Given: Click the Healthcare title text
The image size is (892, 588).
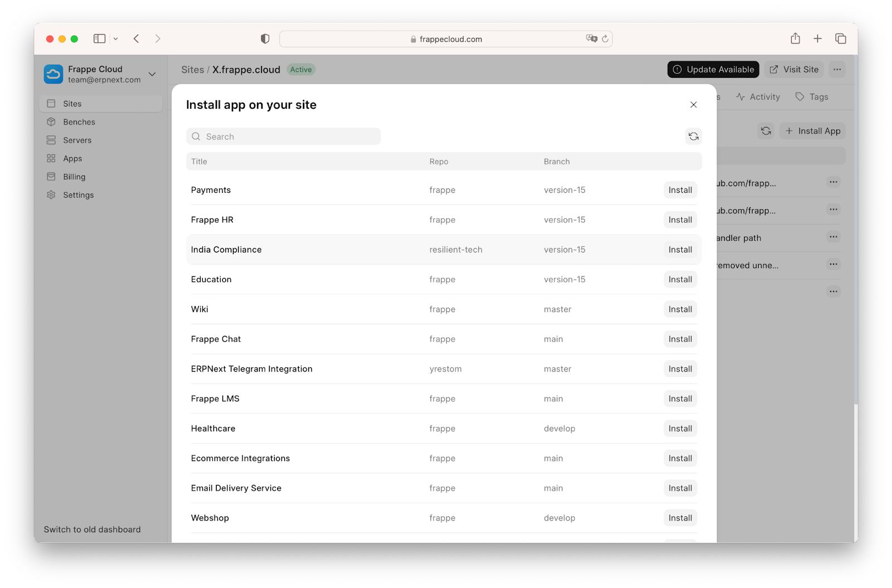Looking at the screenshot, I should point(213,429).
